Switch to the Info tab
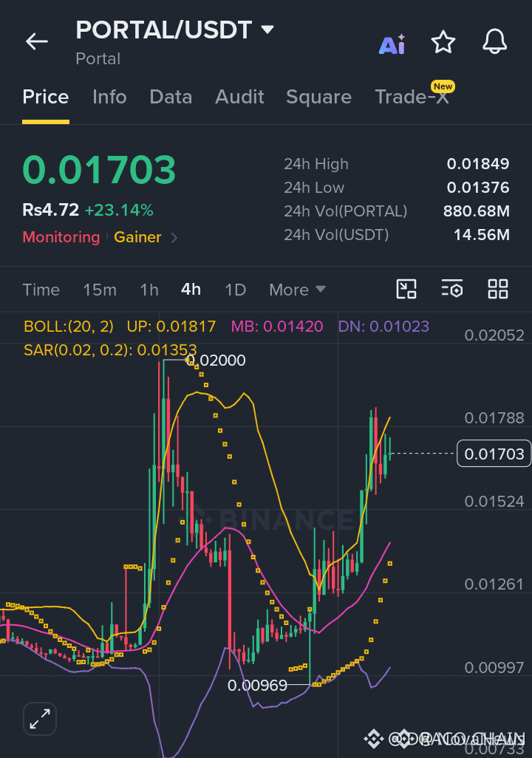532x758 pixels. [110, 97]
